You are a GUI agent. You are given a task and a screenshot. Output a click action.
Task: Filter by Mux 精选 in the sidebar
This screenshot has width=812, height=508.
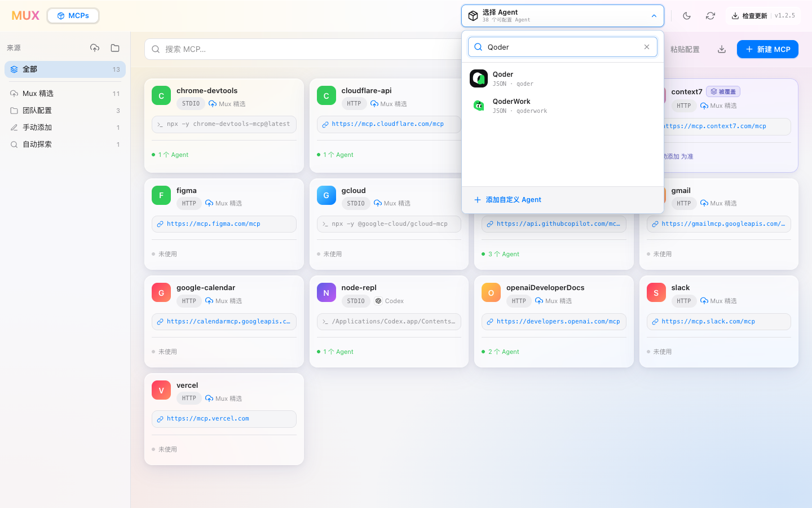65,94
